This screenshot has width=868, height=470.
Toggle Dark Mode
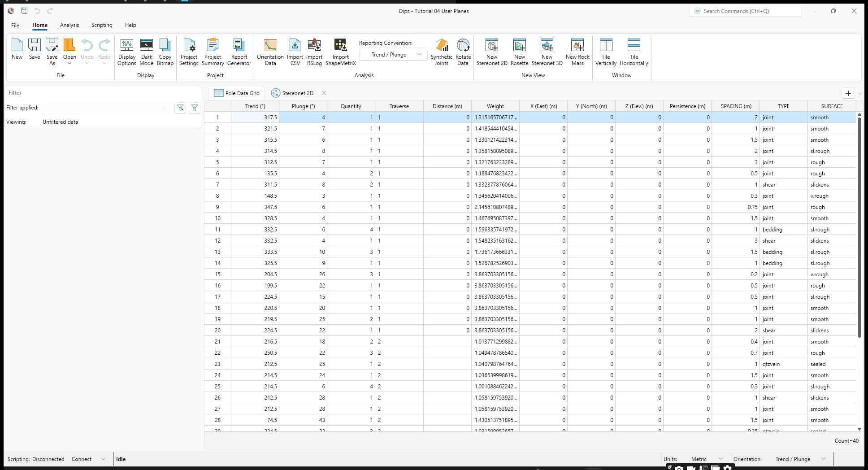coord(147,52)
